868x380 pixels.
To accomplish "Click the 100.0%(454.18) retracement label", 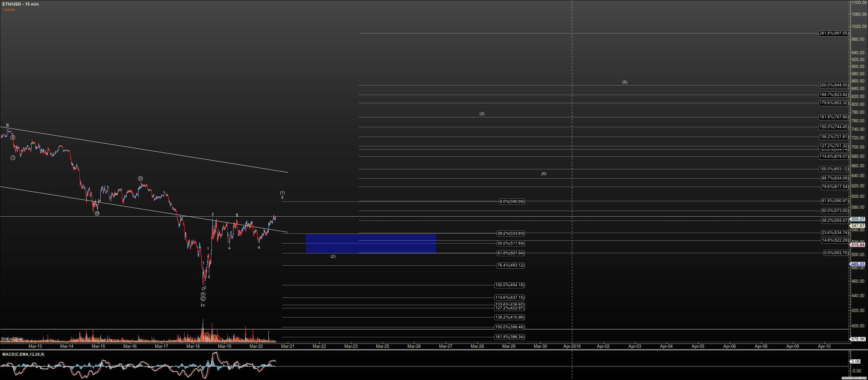I will 509,285.
